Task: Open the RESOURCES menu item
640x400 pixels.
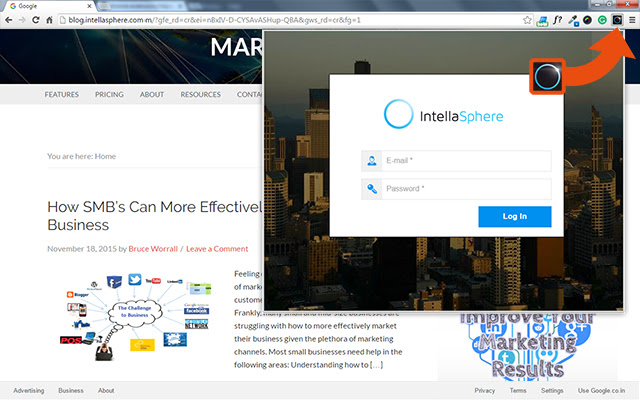Action: click(200, 94)
